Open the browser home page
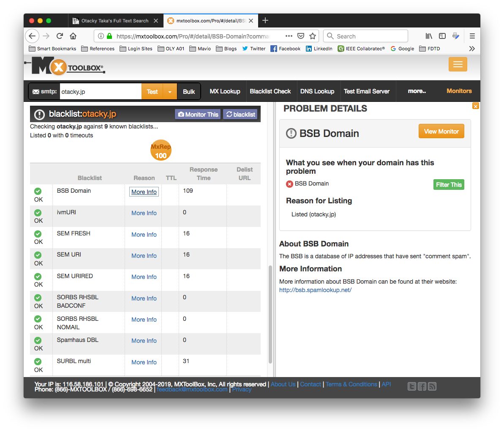This screenshot has height=432, width=504. (x=73, y=36)
